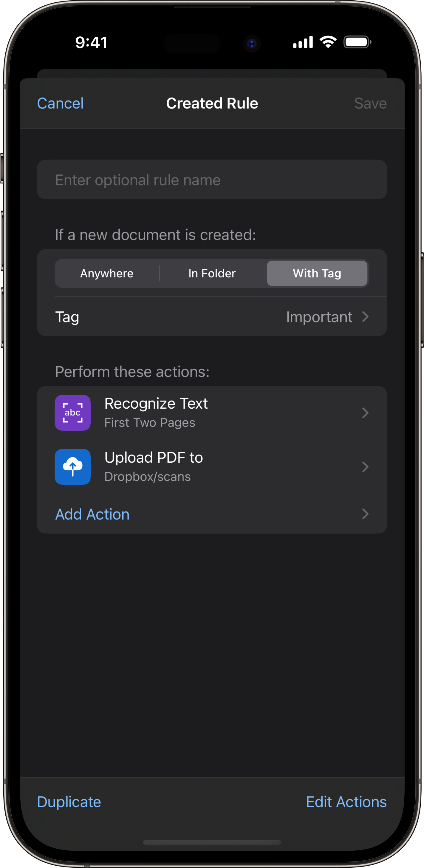Open the Add Action chevron

tap(365, 514)
